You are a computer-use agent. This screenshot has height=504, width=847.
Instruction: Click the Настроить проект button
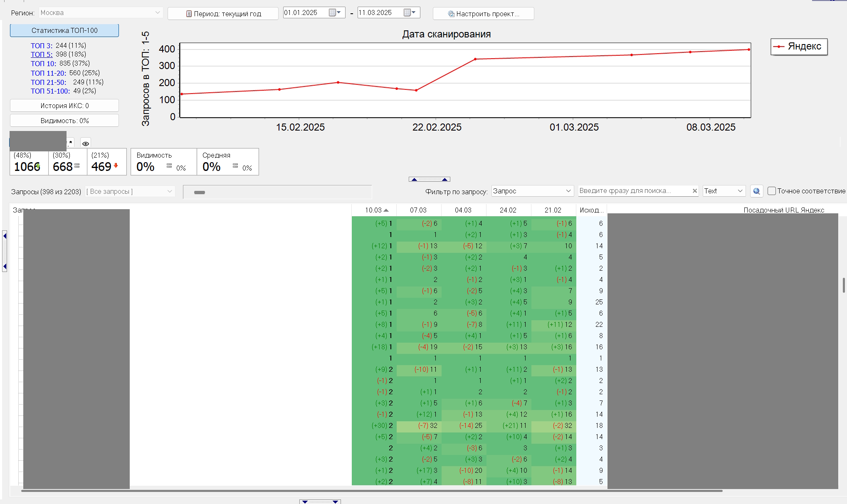(483, 14)
